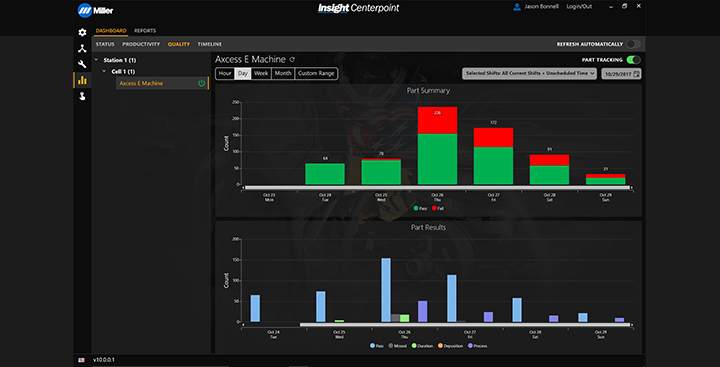720x367 pixels.
Task: Open the Productivity sub-tab
Action: [141, 45]
